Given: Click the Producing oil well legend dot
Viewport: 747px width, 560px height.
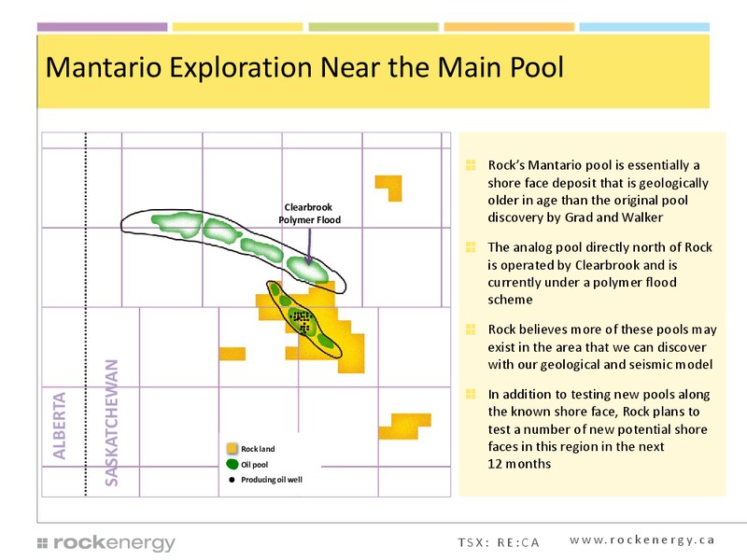Looking at the screenshot, I should (232, 480).
